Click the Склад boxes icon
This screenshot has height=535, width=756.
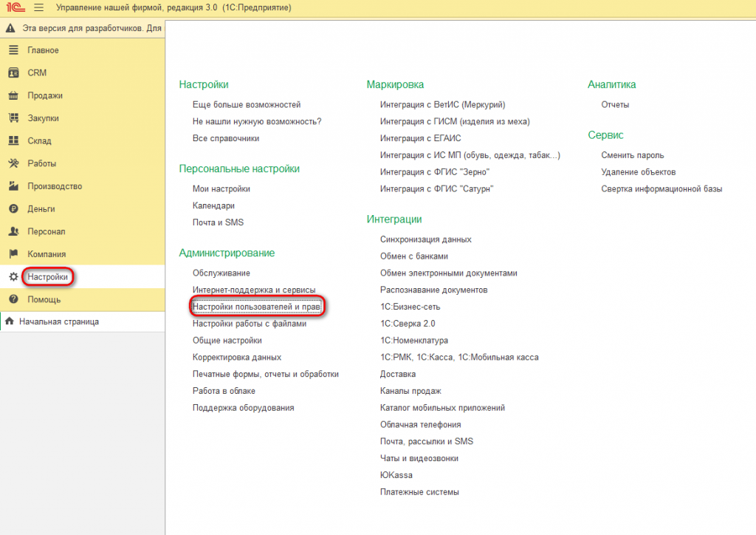tap(13, 141)
